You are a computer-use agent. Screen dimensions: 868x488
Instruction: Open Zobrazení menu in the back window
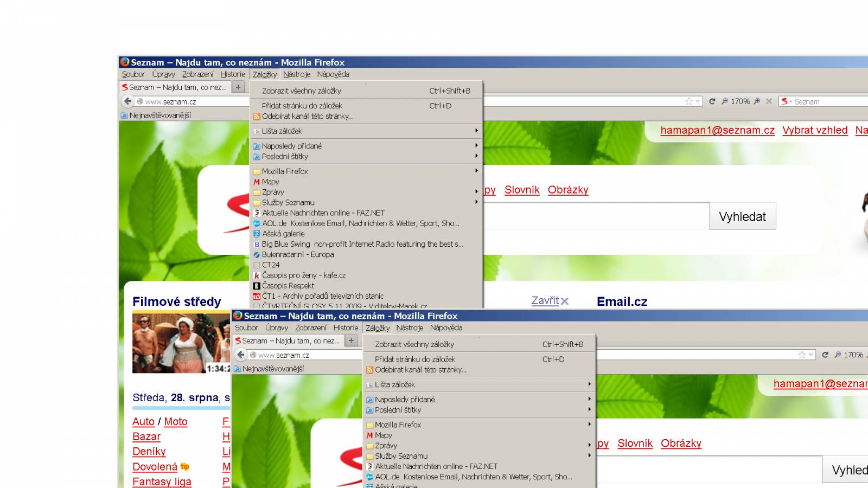[198, 74]
